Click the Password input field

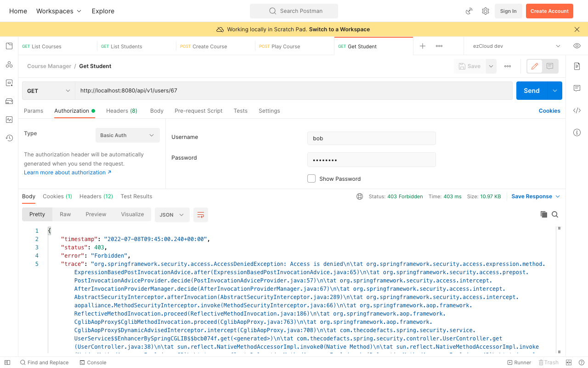(x=372, y=160)
